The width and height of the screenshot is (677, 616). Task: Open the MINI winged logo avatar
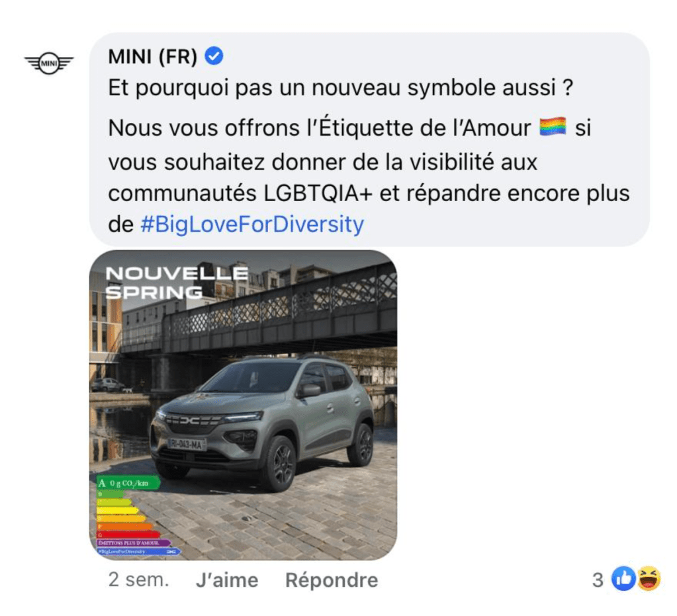[x=49, y=63]
